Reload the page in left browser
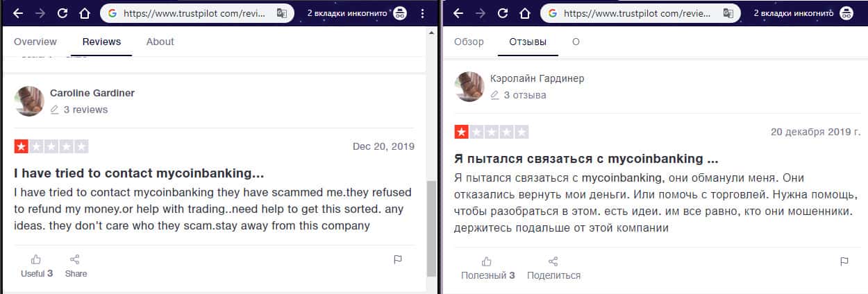 tap(62, 13)
